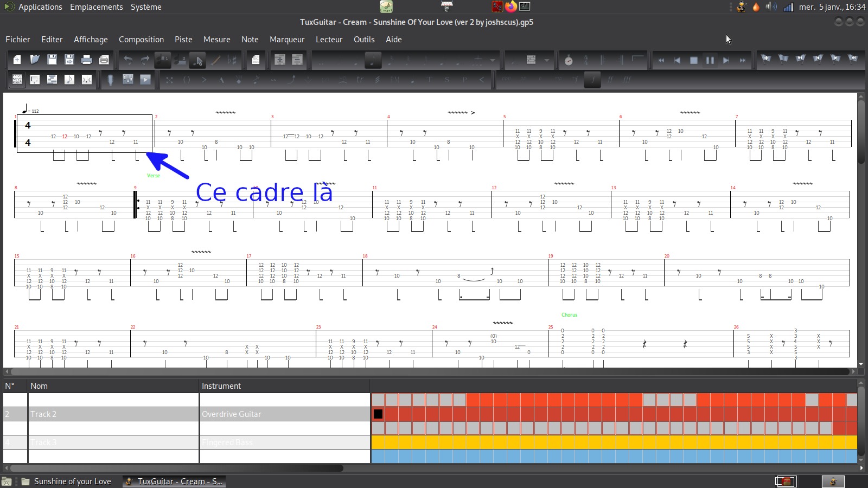Click the Overdrive Guitar instrument cell

[285, 414]
